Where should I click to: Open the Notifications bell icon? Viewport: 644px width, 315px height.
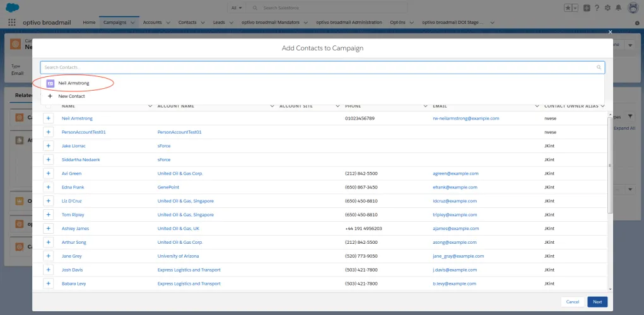click(618, 8)
